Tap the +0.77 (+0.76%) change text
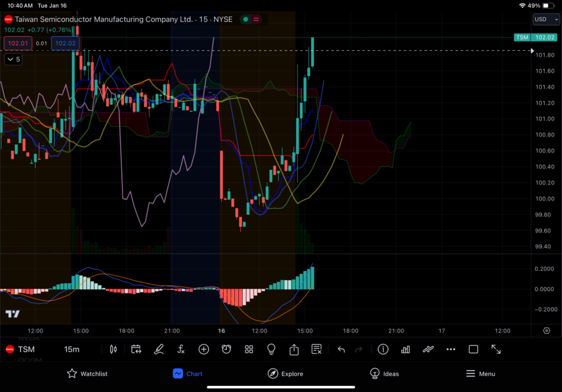The image size is (562, 392). click(50, 30)
